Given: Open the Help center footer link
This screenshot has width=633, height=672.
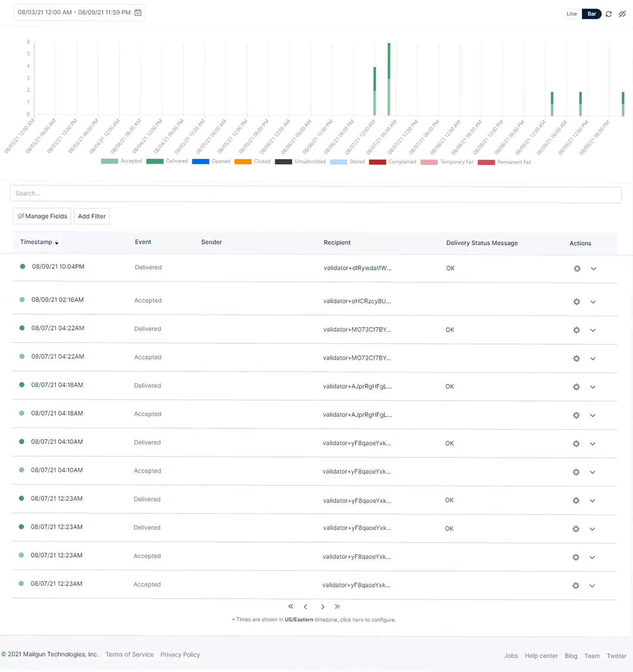Looking at the screenshot, I should click(541, 656).
